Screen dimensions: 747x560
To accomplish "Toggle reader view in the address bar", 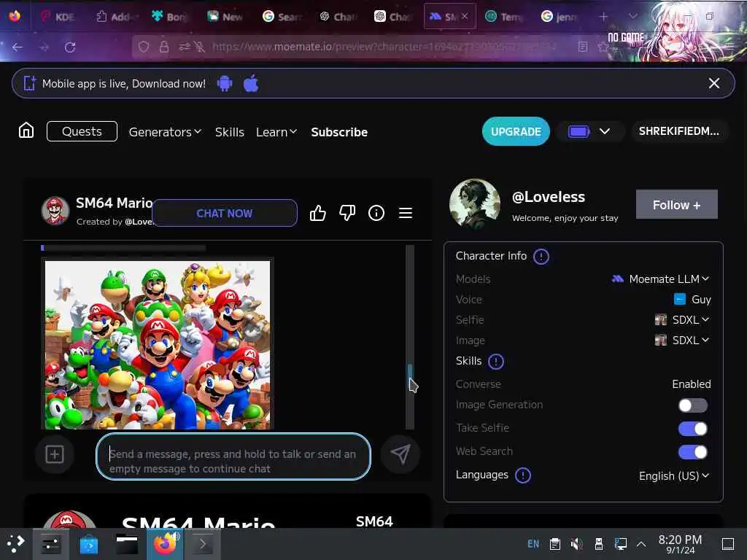I will point(582,47).
